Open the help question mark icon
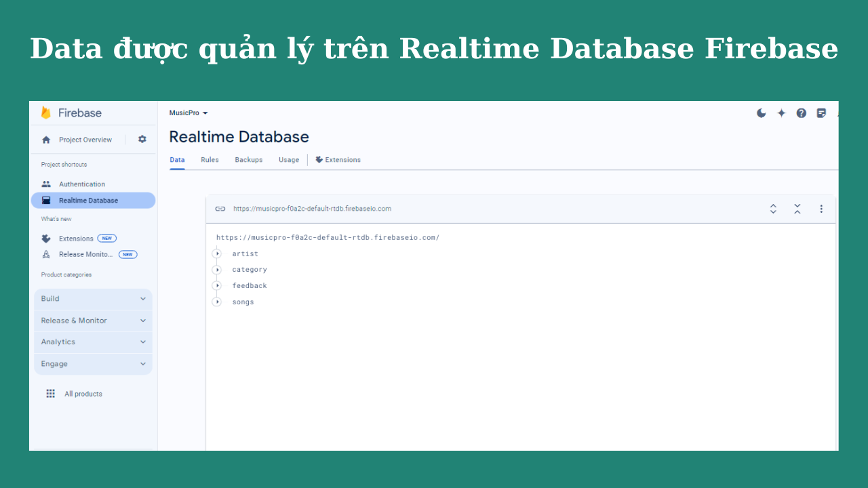 coord(802,113)
